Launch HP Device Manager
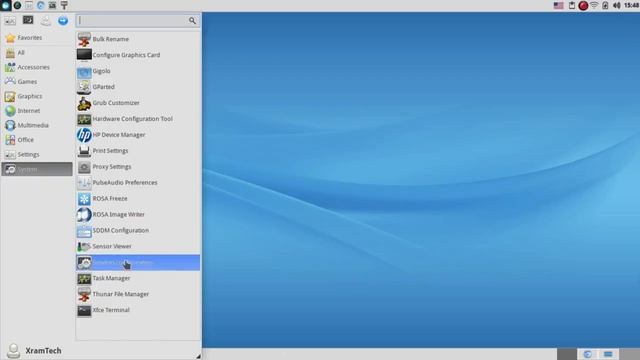 [x=138, y=135]
